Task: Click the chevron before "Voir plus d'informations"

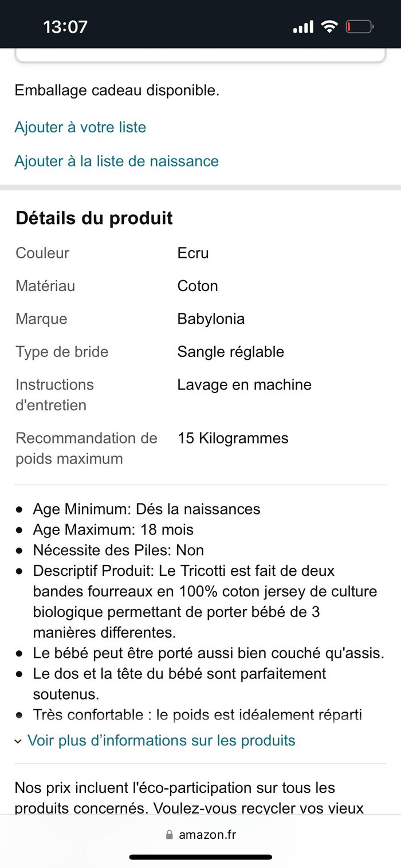Action: pyautogui.click(x=19, y=741)
